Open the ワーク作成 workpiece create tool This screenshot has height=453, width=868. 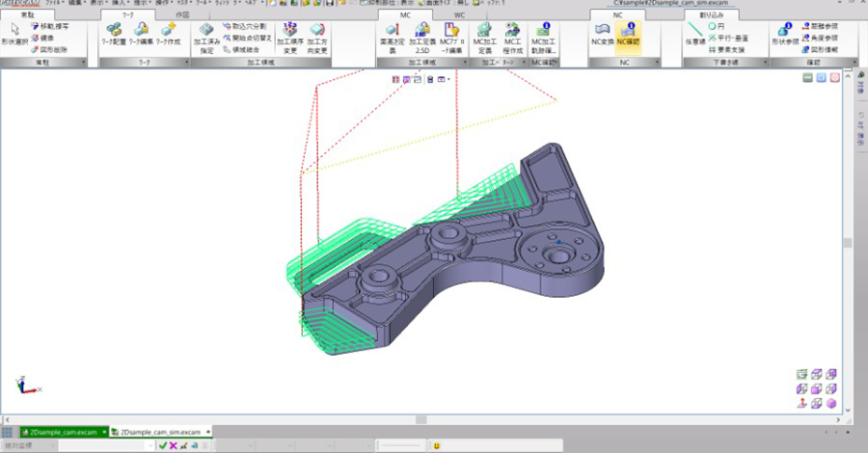tap(168, 35)
